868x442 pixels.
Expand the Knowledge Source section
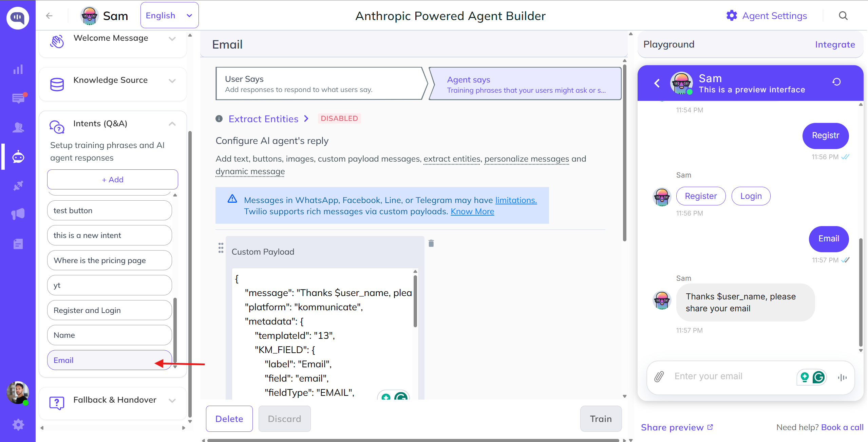(172, 81)
